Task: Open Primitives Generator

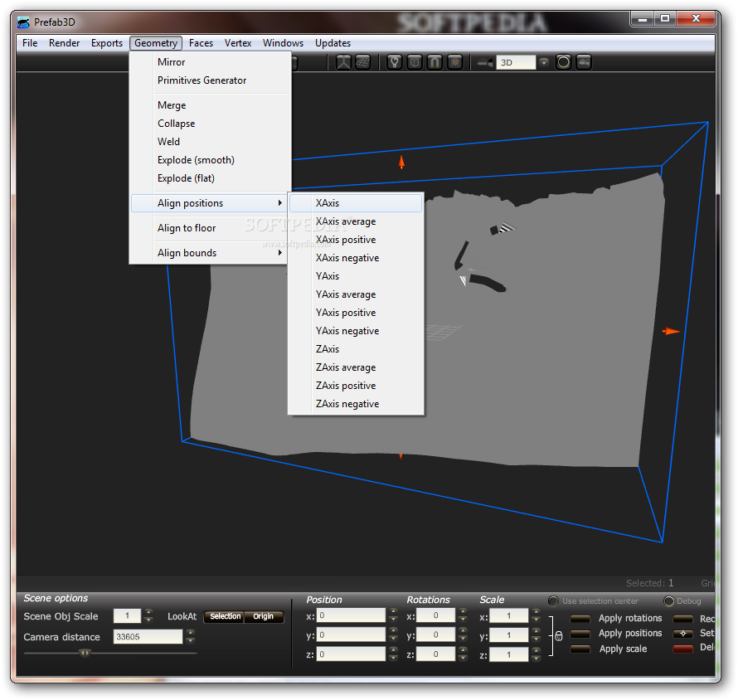Action: pos(209,80)
